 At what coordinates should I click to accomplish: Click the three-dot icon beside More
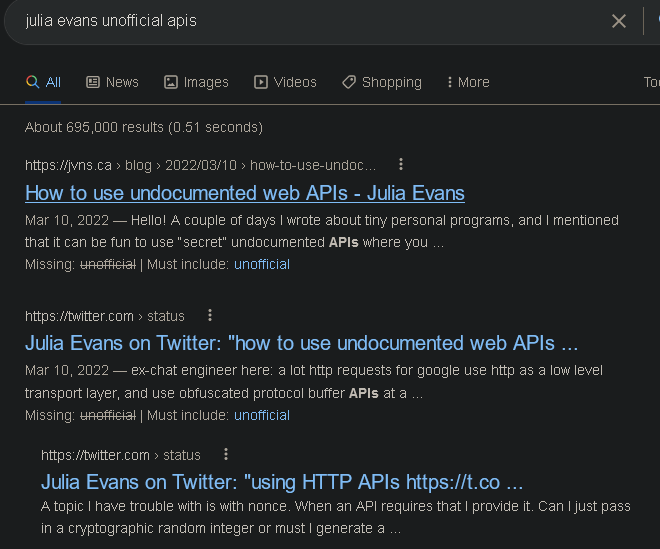450,82
